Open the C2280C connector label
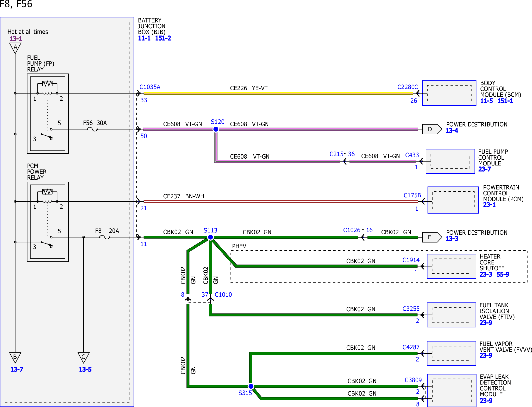Viewport: 532px width, 407px height. pos(408,87)
